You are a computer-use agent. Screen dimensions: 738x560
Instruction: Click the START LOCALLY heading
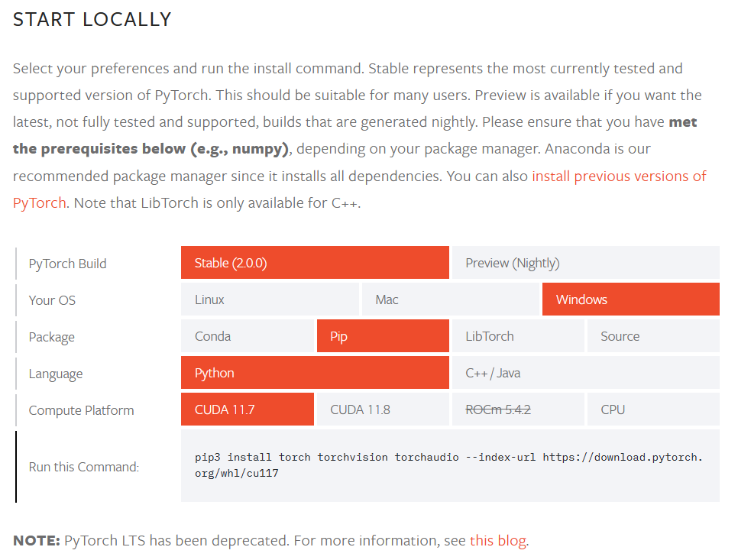[92, 20]
